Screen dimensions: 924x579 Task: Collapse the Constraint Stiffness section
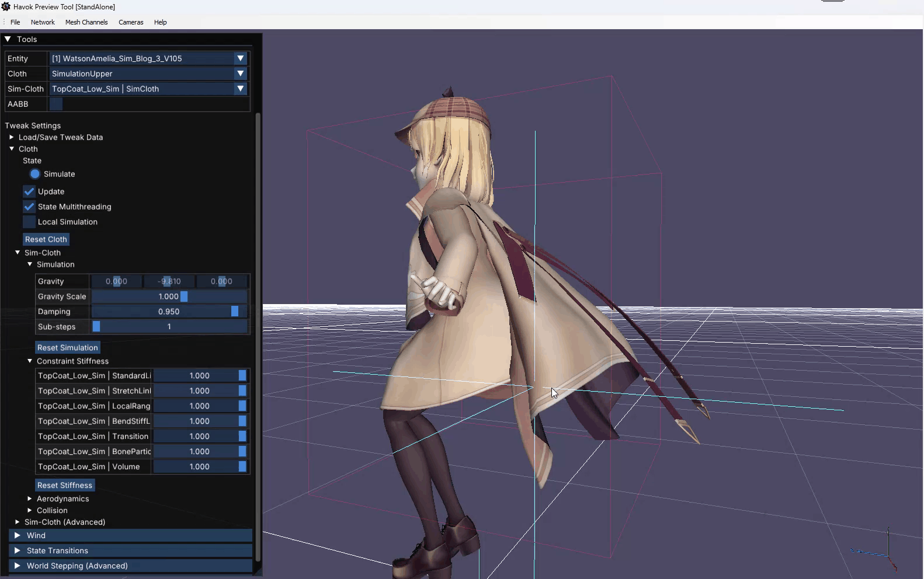point(30,361)
